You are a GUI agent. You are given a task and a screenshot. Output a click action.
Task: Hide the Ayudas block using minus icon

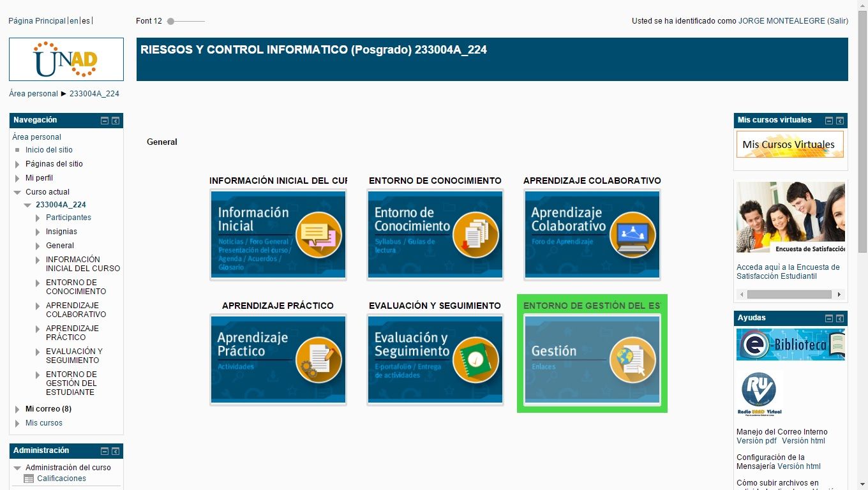[829, 318]
